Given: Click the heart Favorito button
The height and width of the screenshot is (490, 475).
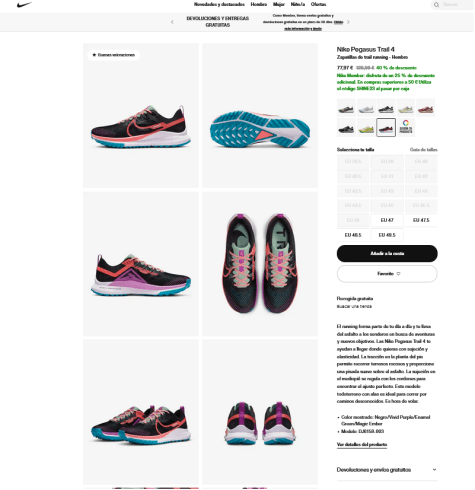Looking at the screenshot, I should (x=387, y=274).
